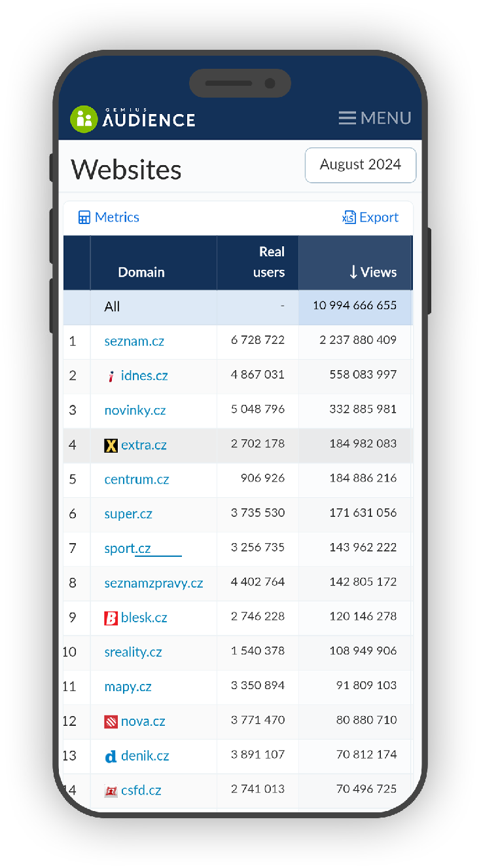Viewport: 481px width, 868px height.
Task: Open the August 2024 period selector
Action: [x=361, y=165]
